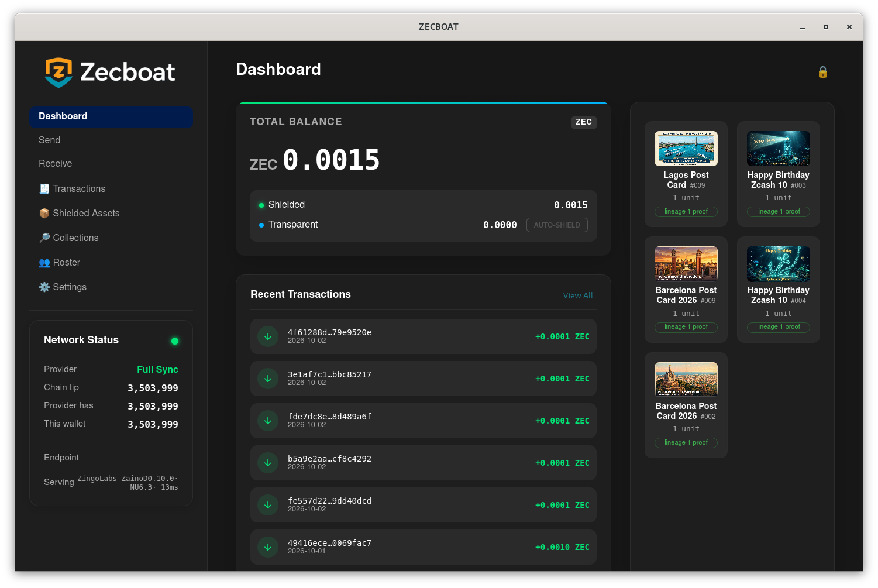Open the Roster section
The image size is (878, 588).
click(111, 262)
